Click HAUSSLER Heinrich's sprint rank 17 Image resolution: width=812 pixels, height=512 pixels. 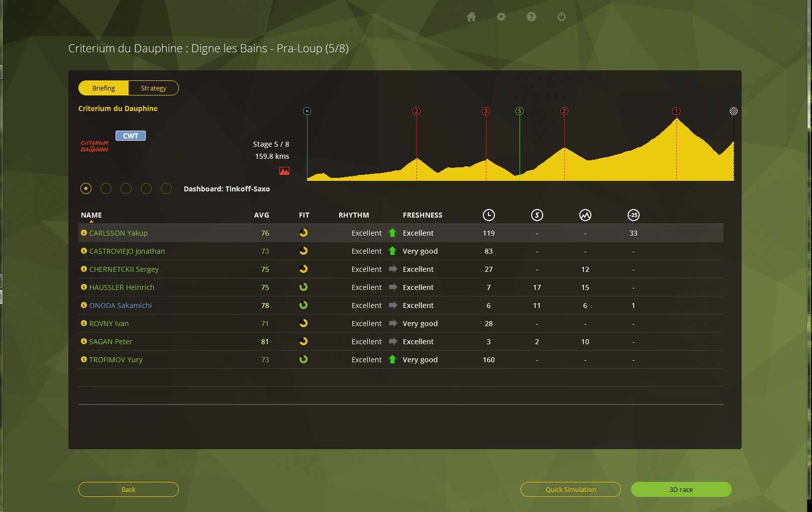pyautogui.click(x=537, y=287)
